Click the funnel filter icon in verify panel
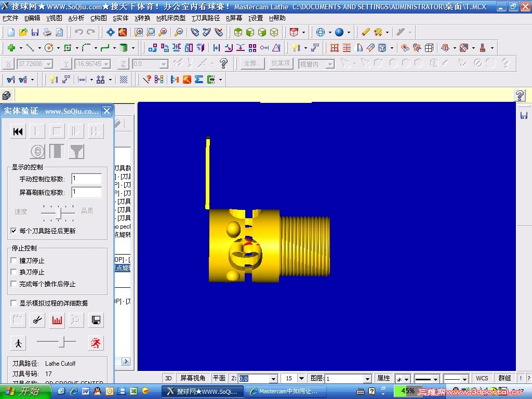Image resolution: width=532 pixels, height=399 pixels. pos(77,151)
